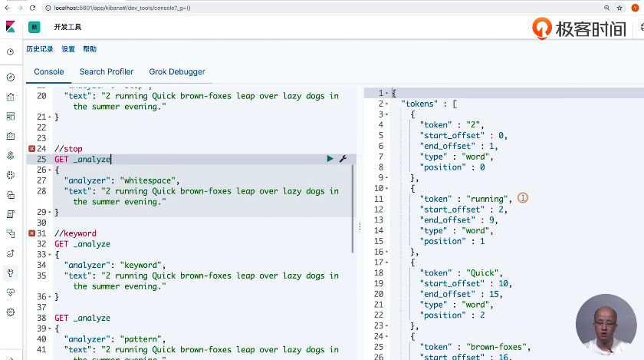The image size is (644, 360).
Task: Collapse the root object at output line 1
Action: (x=386, y=94)
